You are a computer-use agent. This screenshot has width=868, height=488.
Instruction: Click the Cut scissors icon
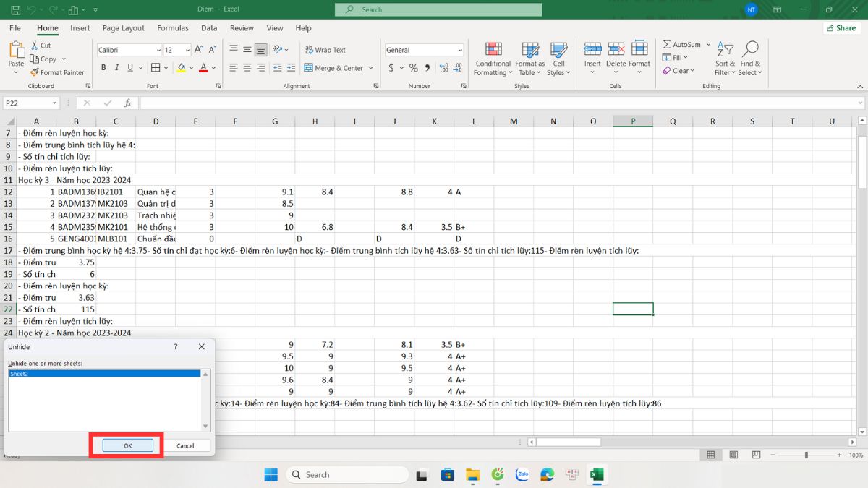point(35,46)
